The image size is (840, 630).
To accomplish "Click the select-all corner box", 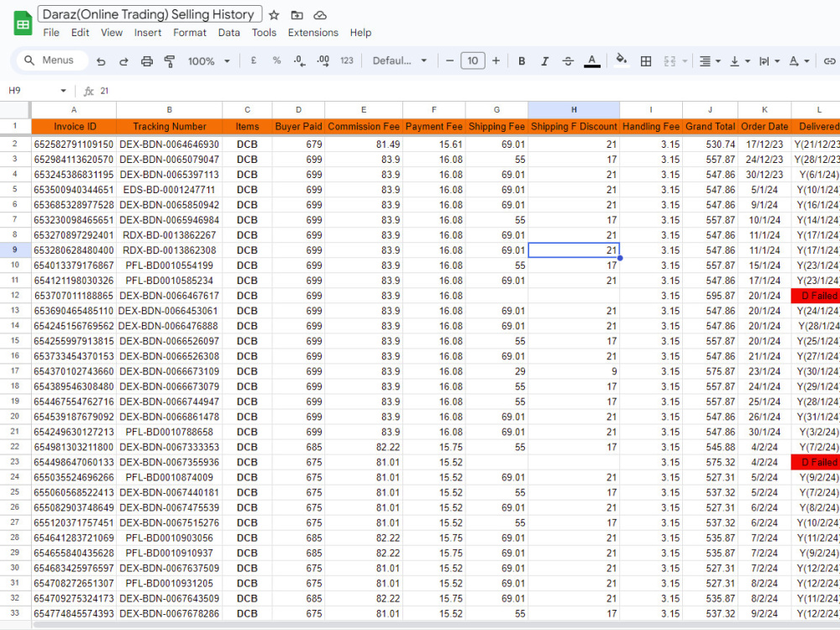I will [x=15, y=110].
